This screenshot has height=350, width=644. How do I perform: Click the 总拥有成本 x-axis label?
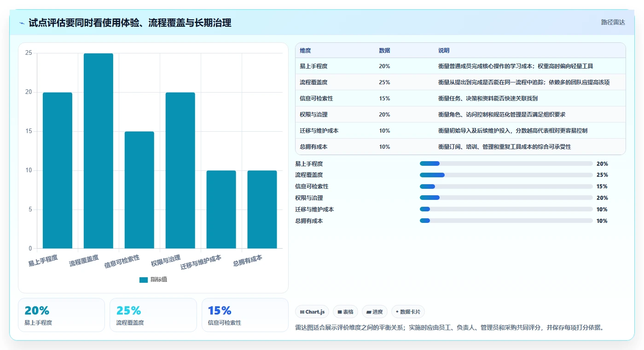point(248,261)
